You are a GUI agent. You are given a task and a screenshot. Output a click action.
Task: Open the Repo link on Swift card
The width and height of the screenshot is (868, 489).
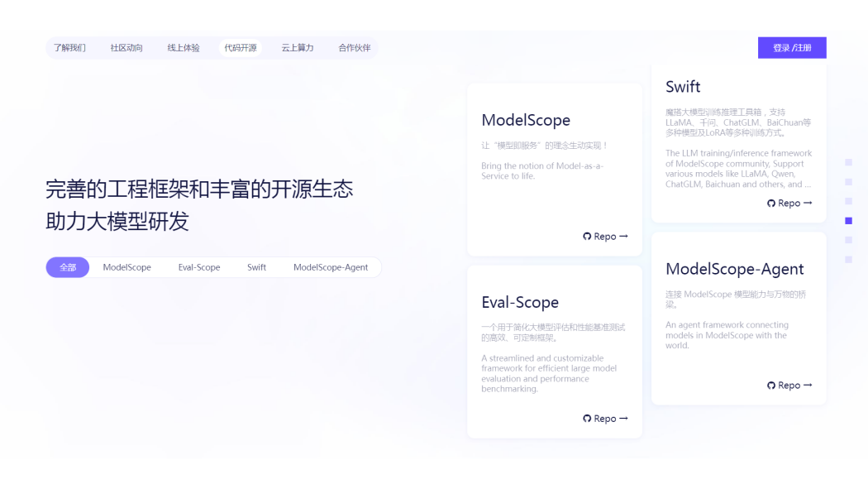[x=789, y=204]
